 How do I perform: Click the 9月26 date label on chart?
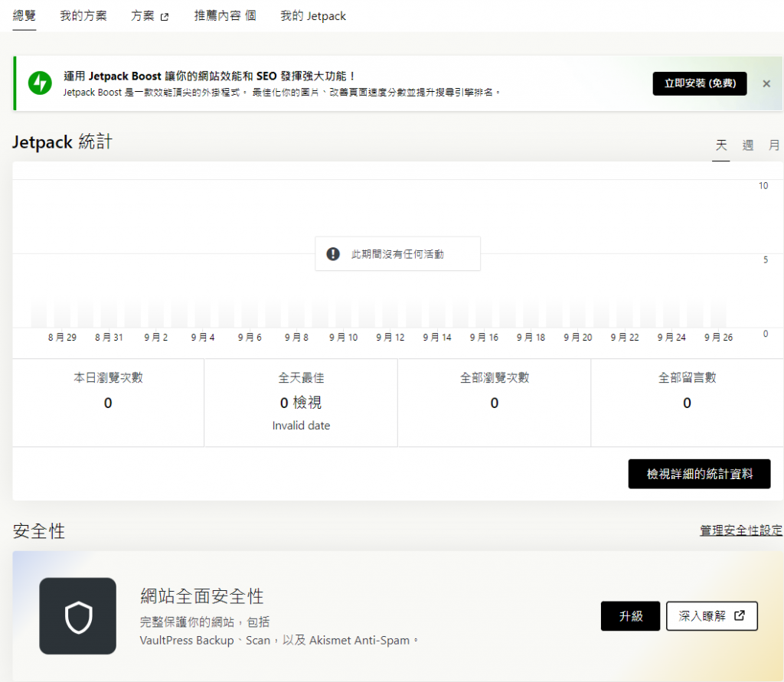[718, 338]
